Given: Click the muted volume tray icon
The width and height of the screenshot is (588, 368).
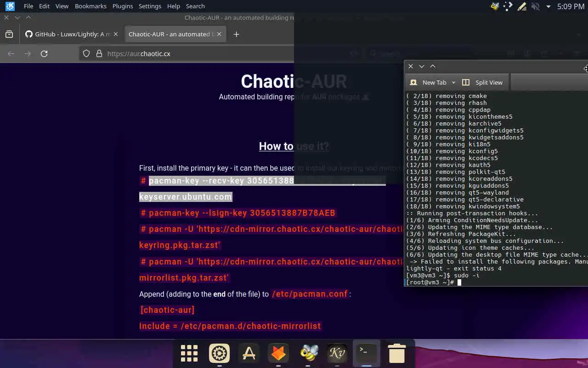Looking at the screenshot, I should click(535, 6).
